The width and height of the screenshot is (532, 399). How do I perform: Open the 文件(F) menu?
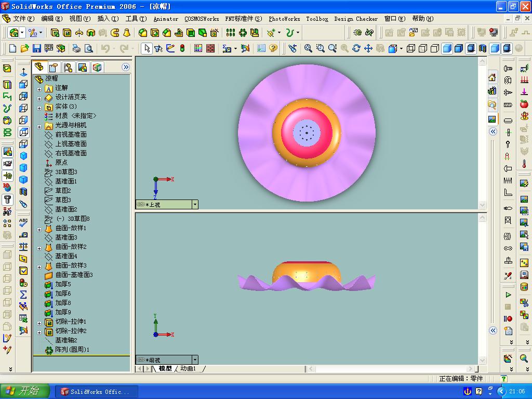[23, 19]
